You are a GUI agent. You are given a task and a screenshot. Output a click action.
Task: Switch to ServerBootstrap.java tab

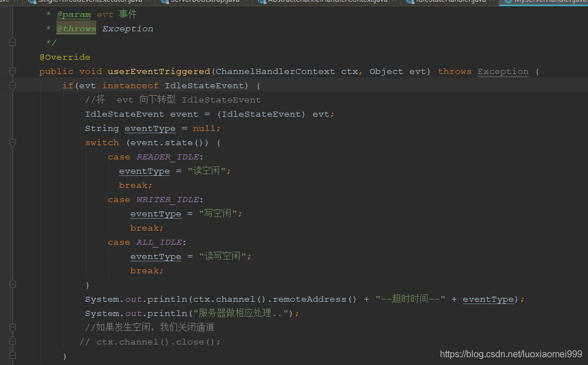point(205,2)
